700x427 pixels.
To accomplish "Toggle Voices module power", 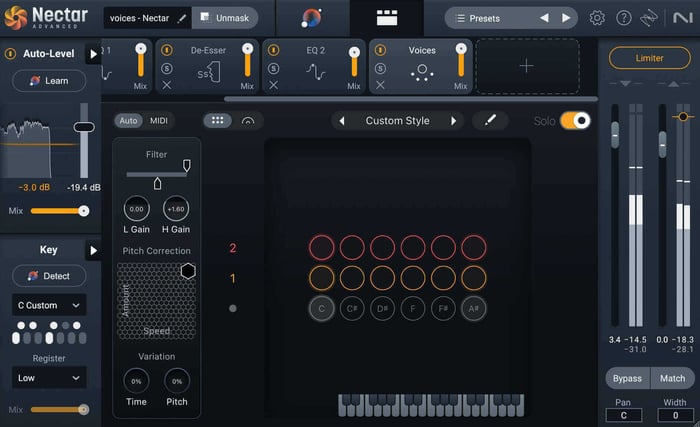I will point(380,50).
